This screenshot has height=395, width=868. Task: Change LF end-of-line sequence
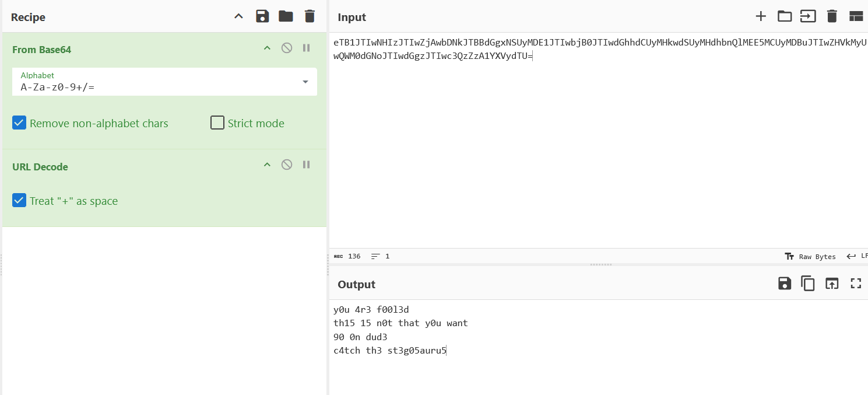click(858, 256)
